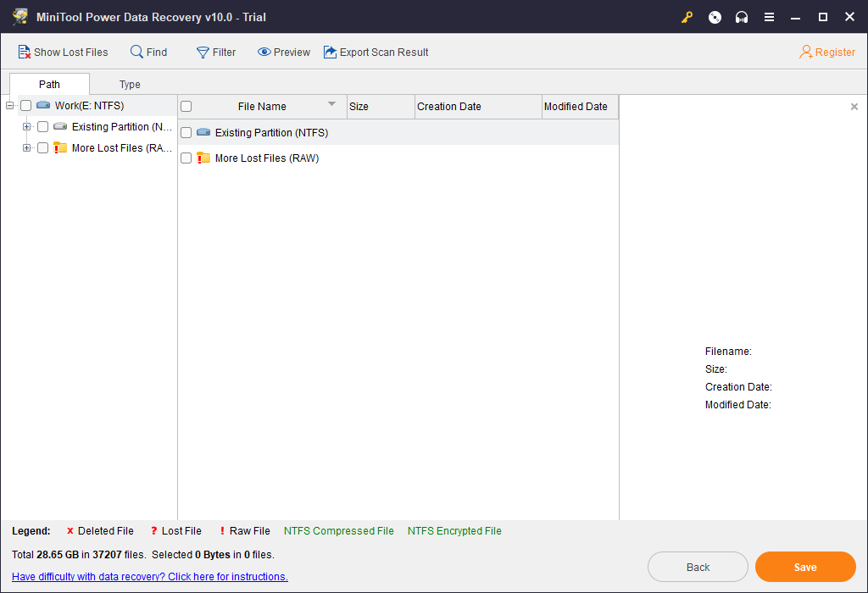
Task: Click the Lost File legend entry
Action: tap(176, 530)
